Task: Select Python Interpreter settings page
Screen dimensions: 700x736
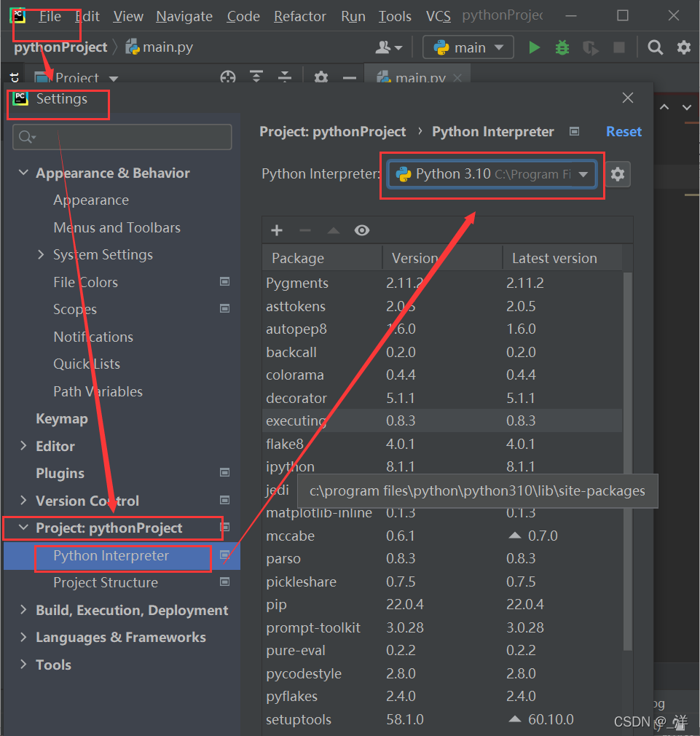Action: (111, 556)
